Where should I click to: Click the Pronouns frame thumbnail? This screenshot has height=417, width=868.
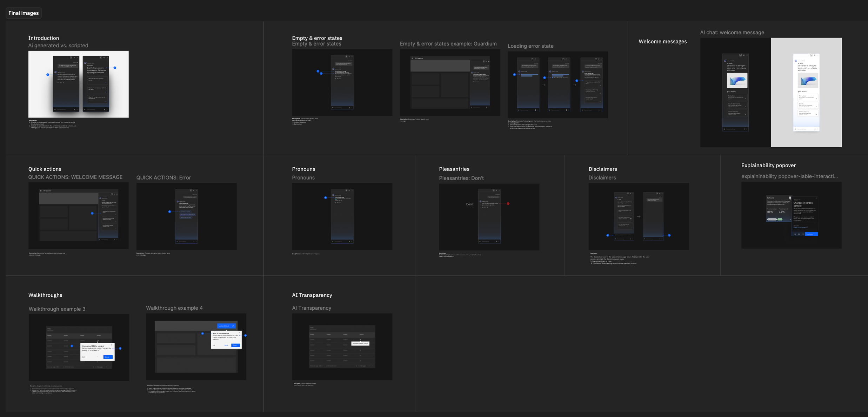342,216
